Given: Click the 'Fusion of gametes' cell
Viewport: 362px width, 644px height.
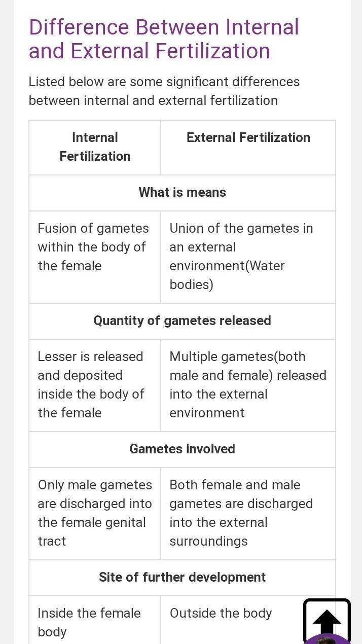Looking at the screenshot, I should pos(95,257).
